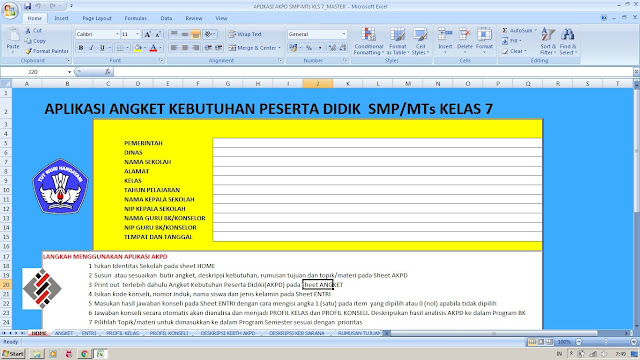The height and width of the screenshot is (360, 640).
Task: Switch to the PROFIL KELAS sheet tab
Action: click(122, 333)
